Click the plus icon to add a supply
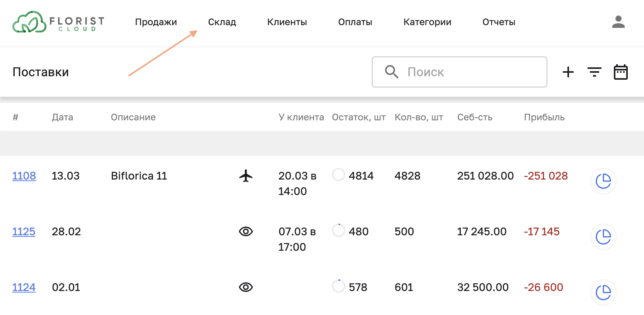The width and height of the screenshot is (644, 315). pos(568,72)
